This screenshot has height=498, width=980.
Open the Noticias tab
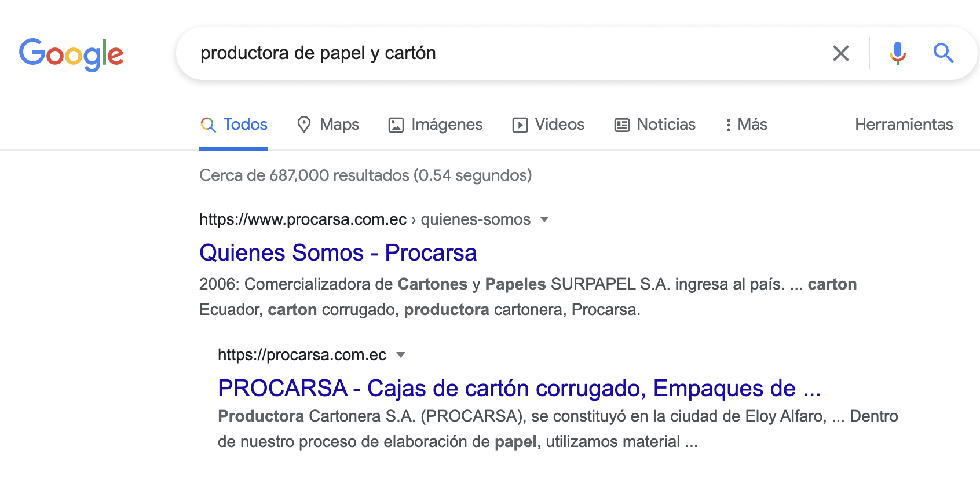[655, 124]
